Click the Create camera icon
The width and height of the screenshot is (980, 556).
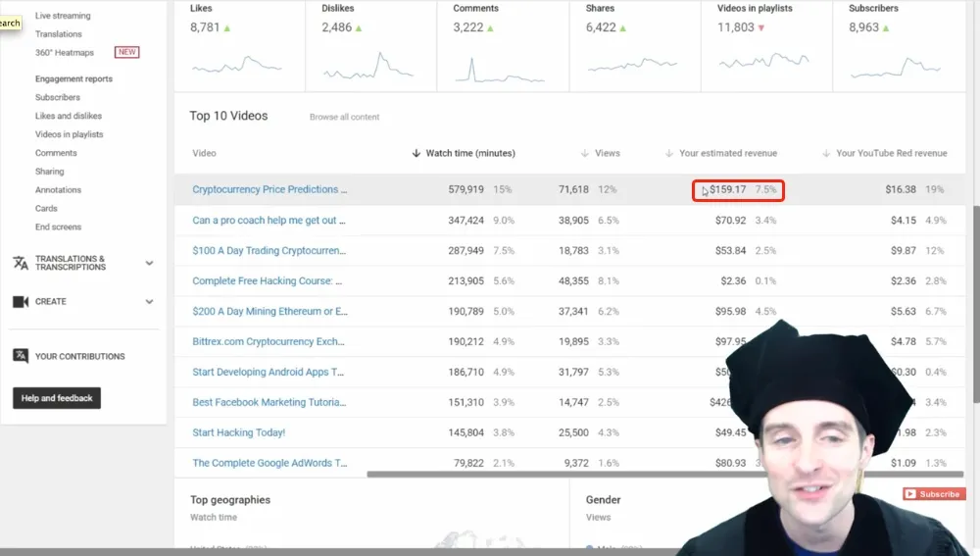click(x=21, y=301)
